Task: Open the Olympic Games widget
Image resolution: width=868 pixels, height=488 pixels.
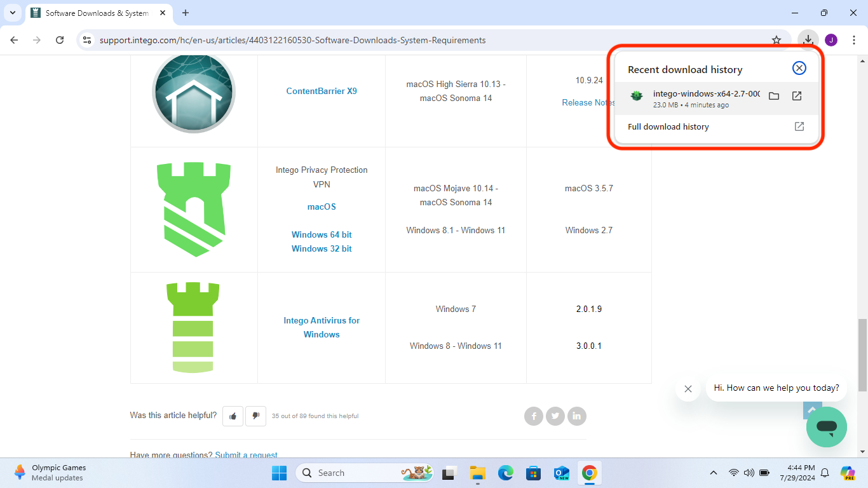Action: point(51,473)
